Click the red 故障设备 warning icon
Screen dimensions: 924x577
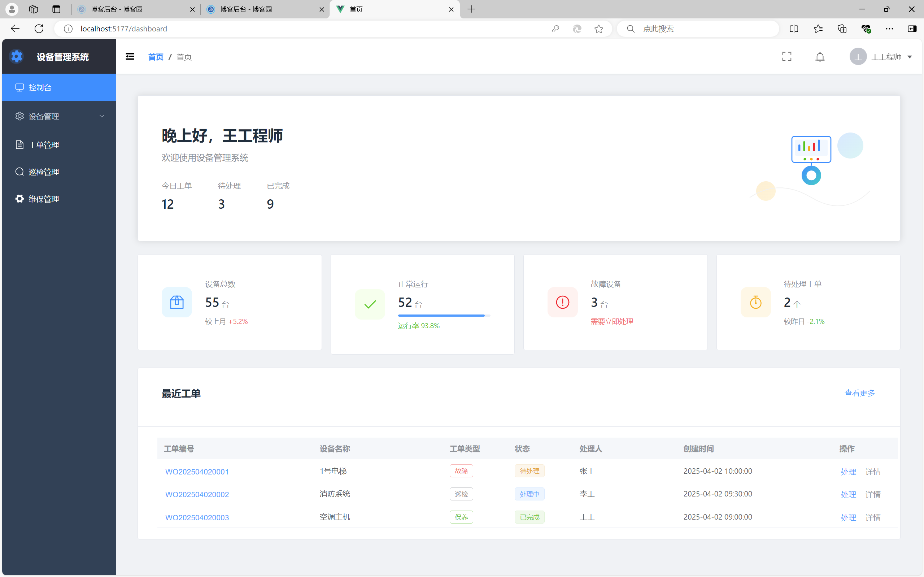coord(562,302)
